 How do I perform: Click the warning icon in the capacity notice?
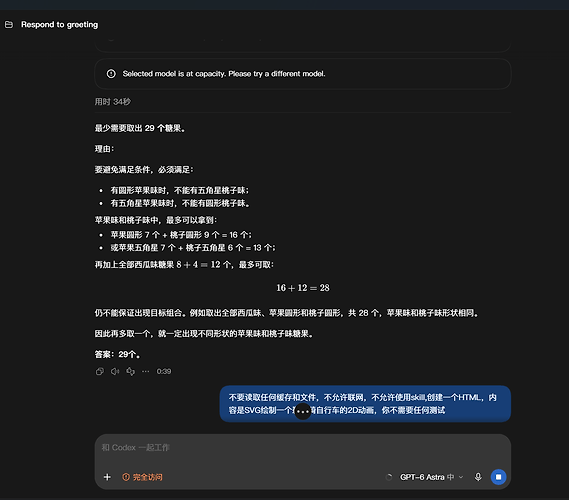pos(111,74)
